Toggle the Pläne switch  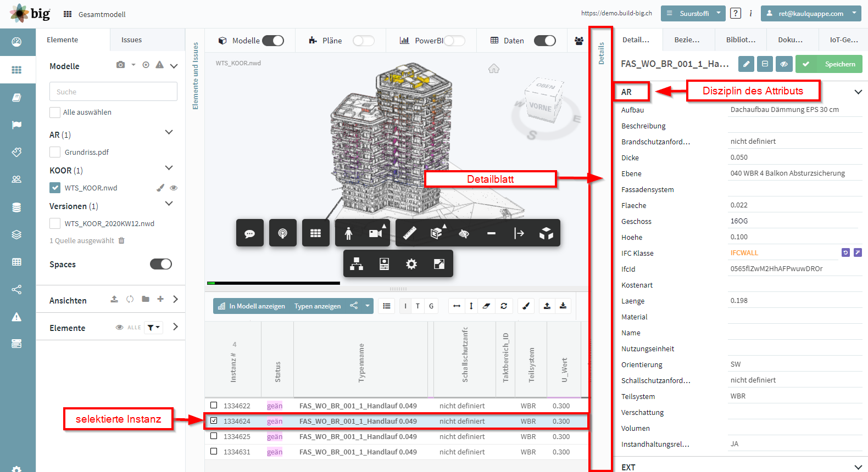point(363,41)
